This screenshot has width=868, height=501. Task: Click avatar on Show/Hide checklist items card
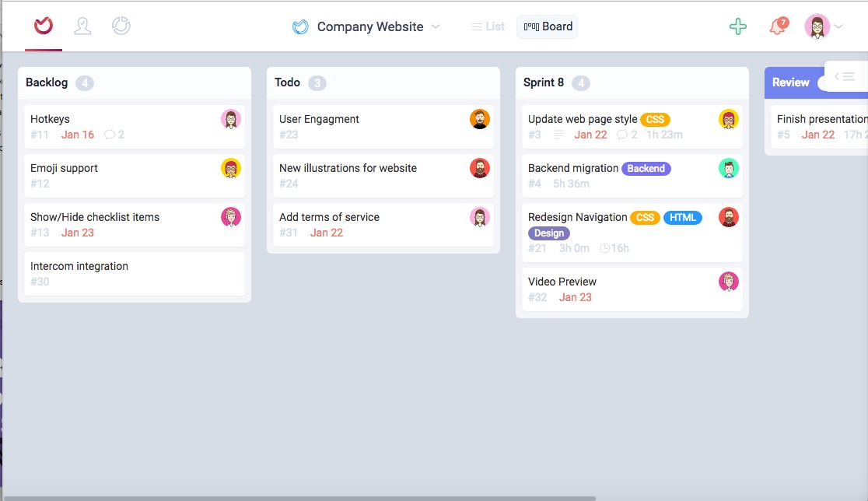(x=231, y=217)
